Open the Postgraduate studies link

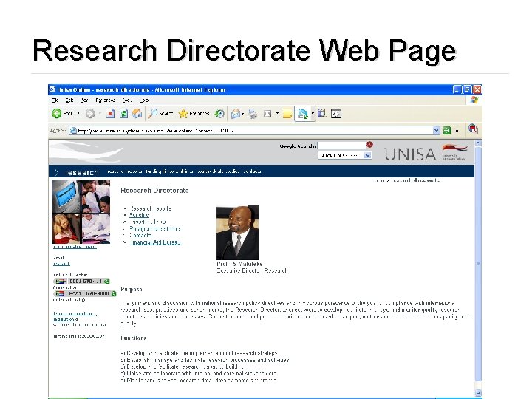pos(155,228)
